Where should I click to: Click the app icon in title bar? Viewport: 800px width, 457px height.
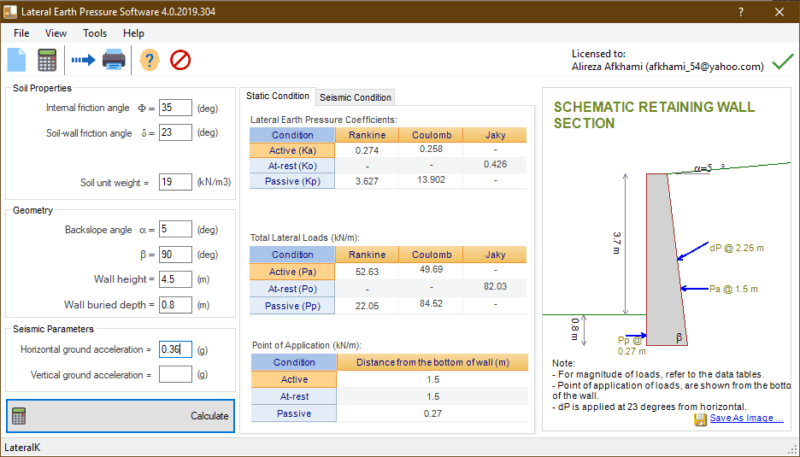[x=10, y=11]
